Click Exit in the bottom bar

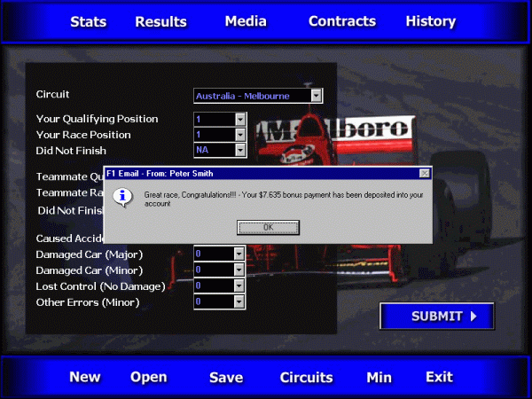pos(439,377)
